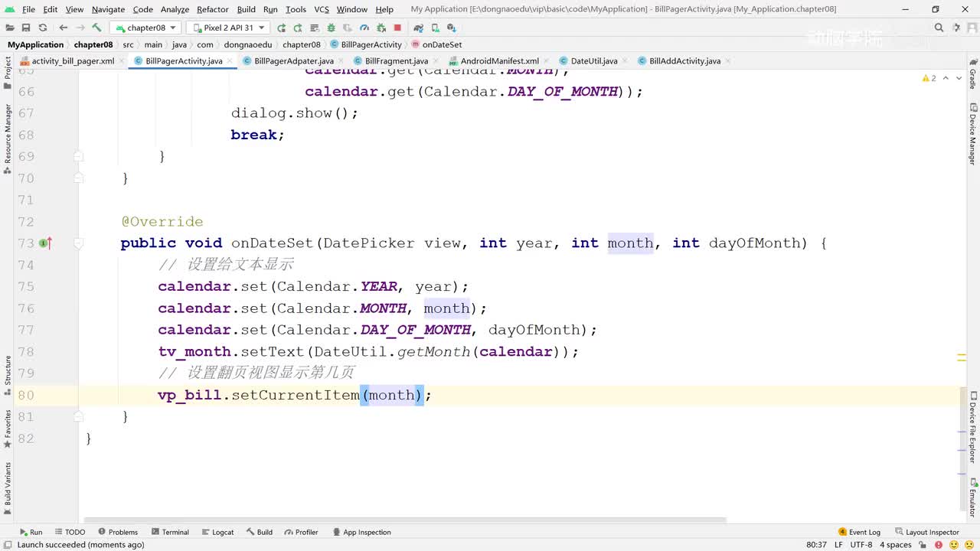Click the override gutter icon at line 73
The height and width of the screenshot is (551, 980).
pos(46,243)
